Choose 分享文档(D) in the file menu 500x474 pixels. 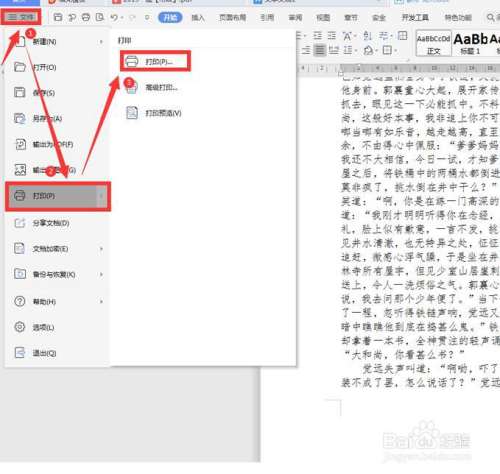pos(57,223)
